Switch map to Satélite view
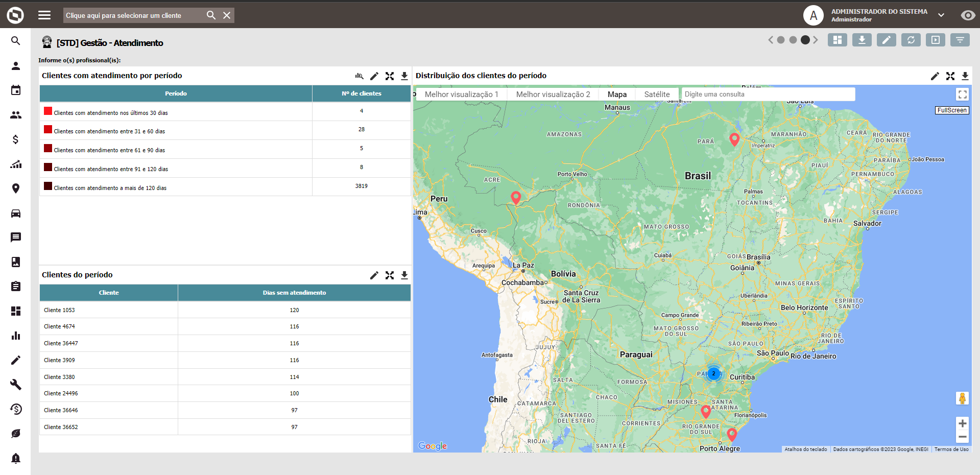The width and height of the screenshot is (980, 475). [x=657, y=94]
